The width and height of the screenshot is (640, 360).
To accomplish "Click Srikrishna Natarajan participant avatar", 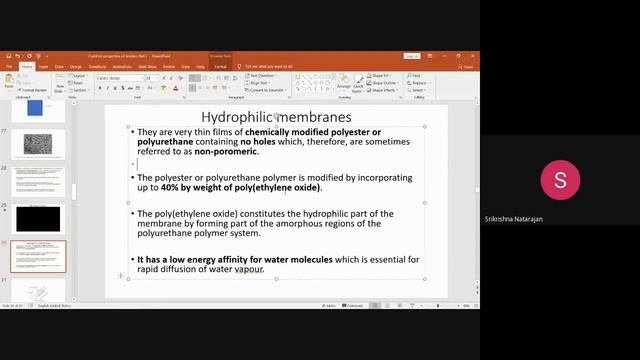I will [560, 180].
